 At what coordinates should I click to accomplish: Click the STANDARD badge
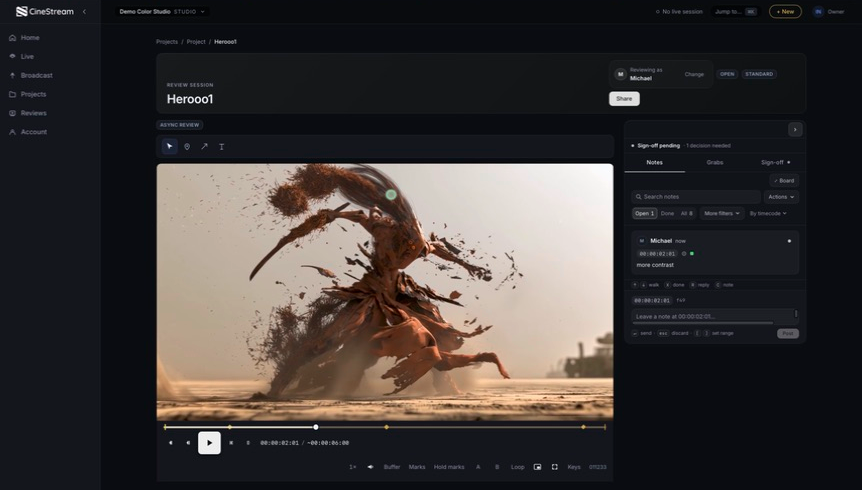(x=759, y=74)
